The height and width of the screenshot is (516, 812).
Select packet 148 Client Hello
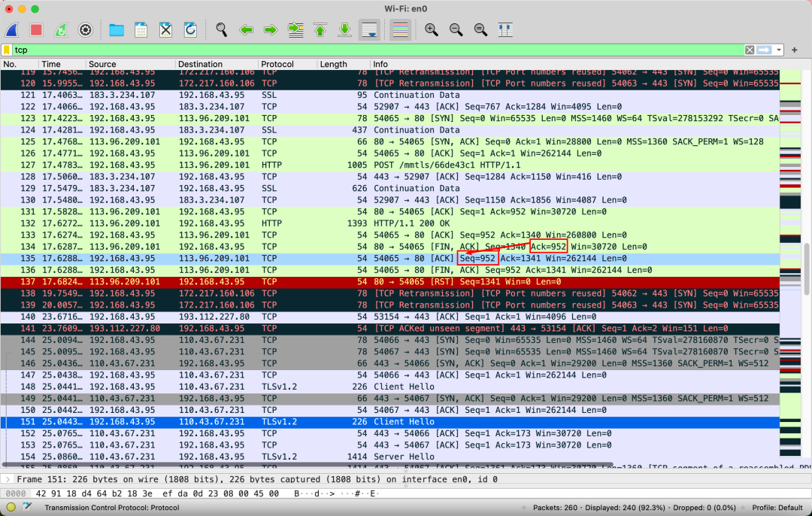pyautogui.click(x=390, y=387)
